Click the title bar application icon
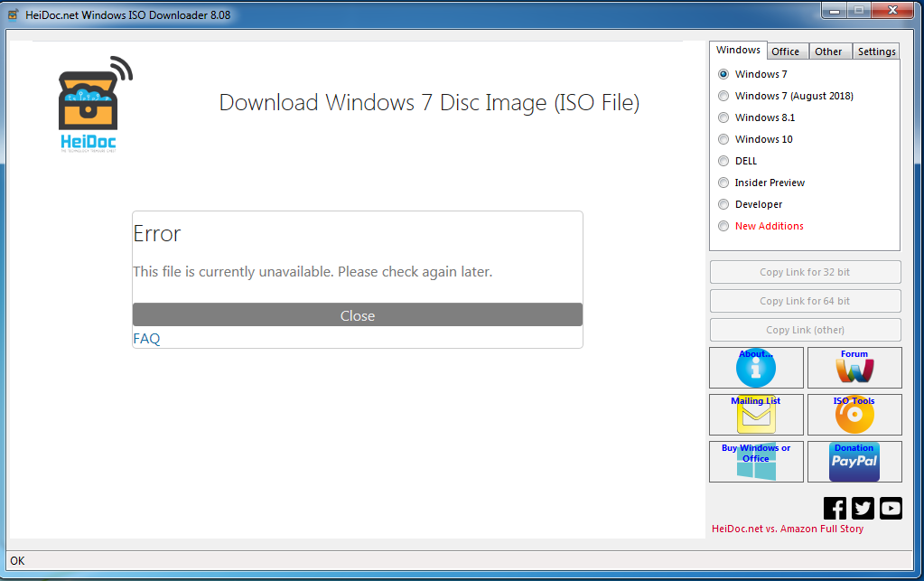Screen dimensions: 924x581 (13, 14)
